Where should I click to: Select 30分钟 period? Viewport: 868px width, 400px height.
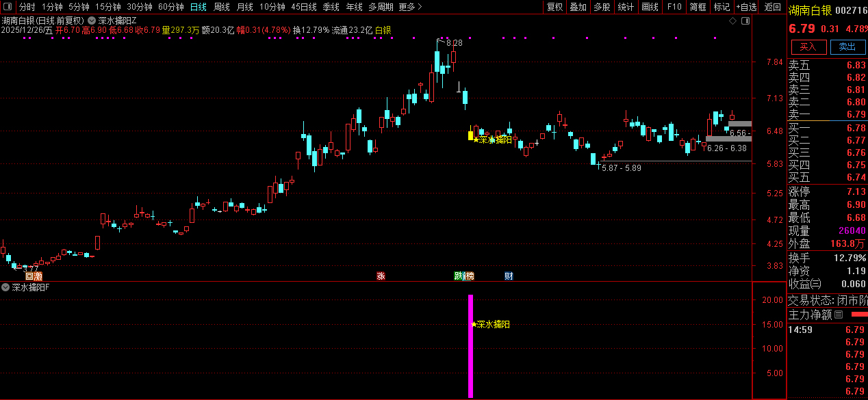(x=140, y=7)
